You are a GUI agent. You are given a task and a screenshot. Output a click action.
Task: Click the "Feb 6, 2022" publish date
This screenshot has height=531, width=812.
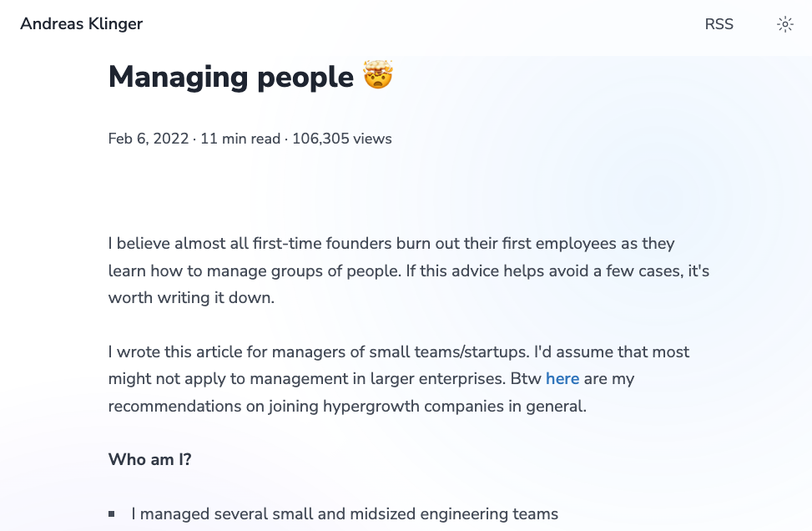[x=148, y=139]
